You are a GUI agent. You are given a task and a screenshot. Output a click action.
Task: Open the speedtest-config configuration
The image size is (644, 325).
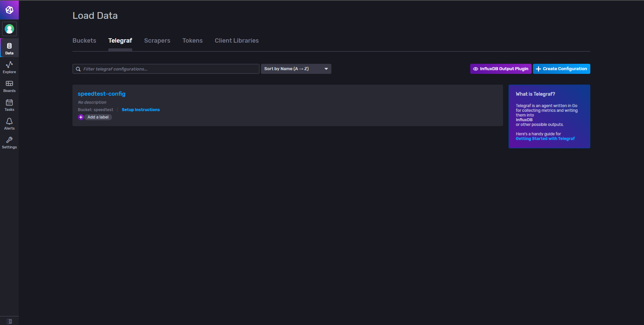coord(102,94)
